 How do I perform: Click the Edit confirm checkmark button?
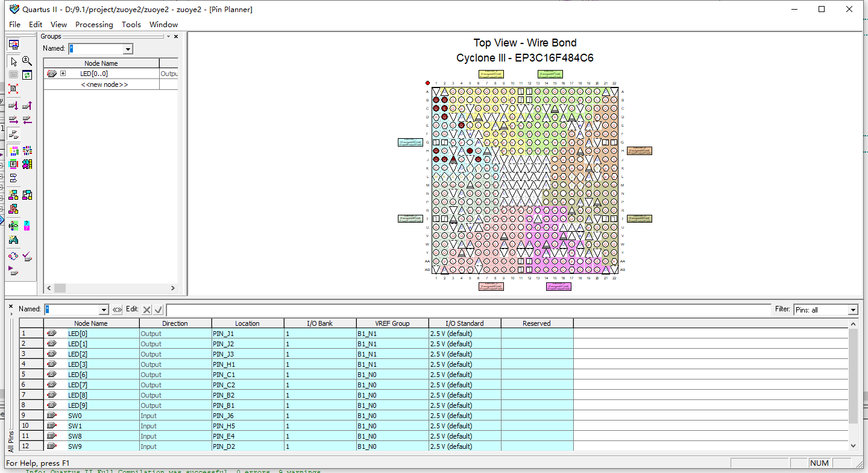pos(159,310)
